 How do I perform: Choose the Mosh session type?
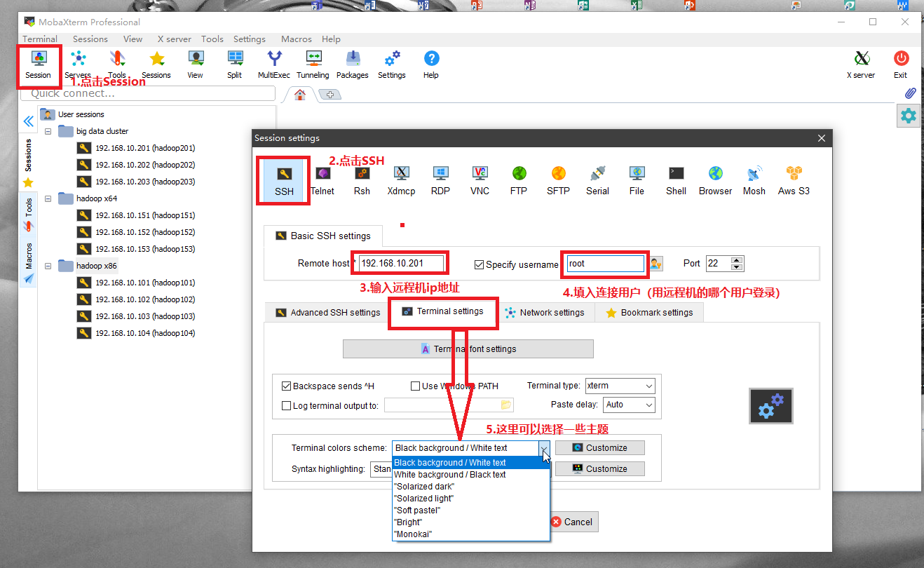click(754, 181)
